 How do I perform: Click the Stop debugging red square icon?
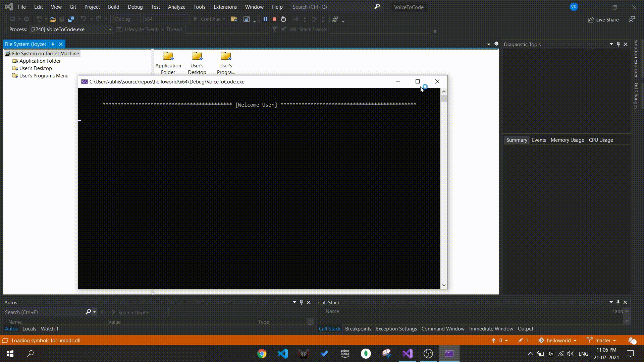tap(274, 19)
